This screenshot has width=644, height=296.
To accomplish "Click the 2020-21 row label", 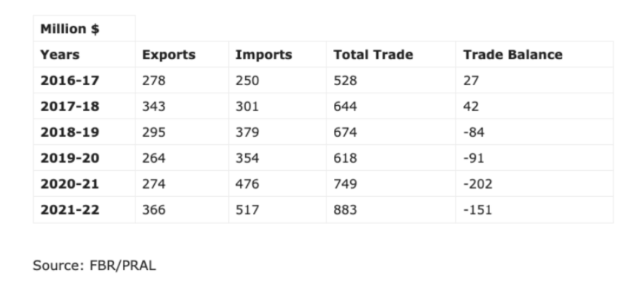I will coord(70,184).
